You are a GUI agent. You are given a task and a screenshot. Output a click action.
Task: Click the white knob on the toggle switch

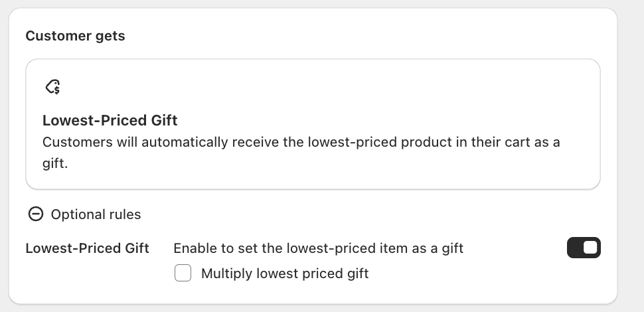pos(590,248)
